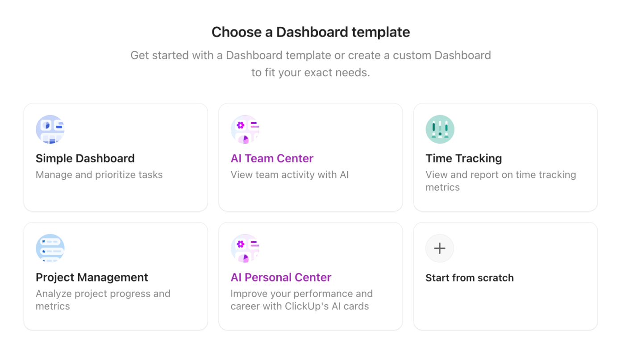Click the Project Management template icon
This screenshot has width=625, height=364.
[x=50, y=248]
